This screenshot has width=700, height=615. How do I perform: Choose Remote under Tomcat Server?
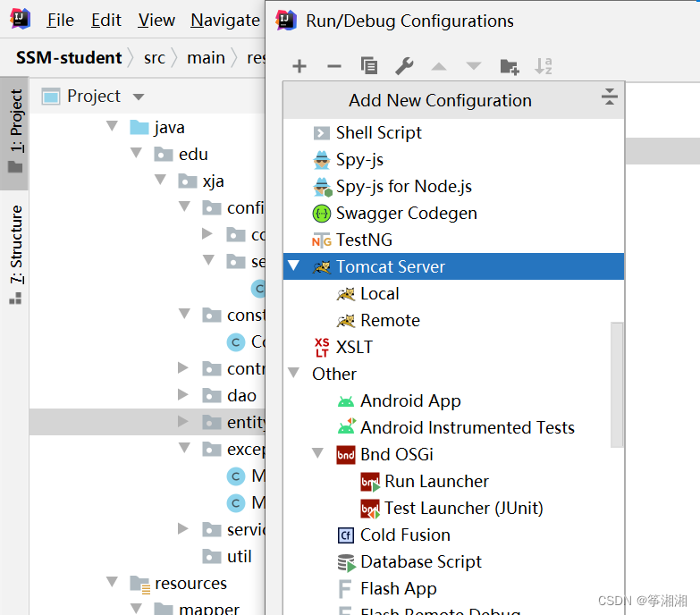(x=390, y=321)
